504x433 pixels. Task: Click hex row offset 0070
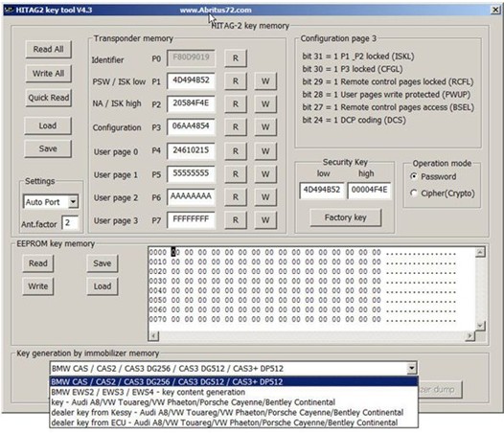pos(158,320)
